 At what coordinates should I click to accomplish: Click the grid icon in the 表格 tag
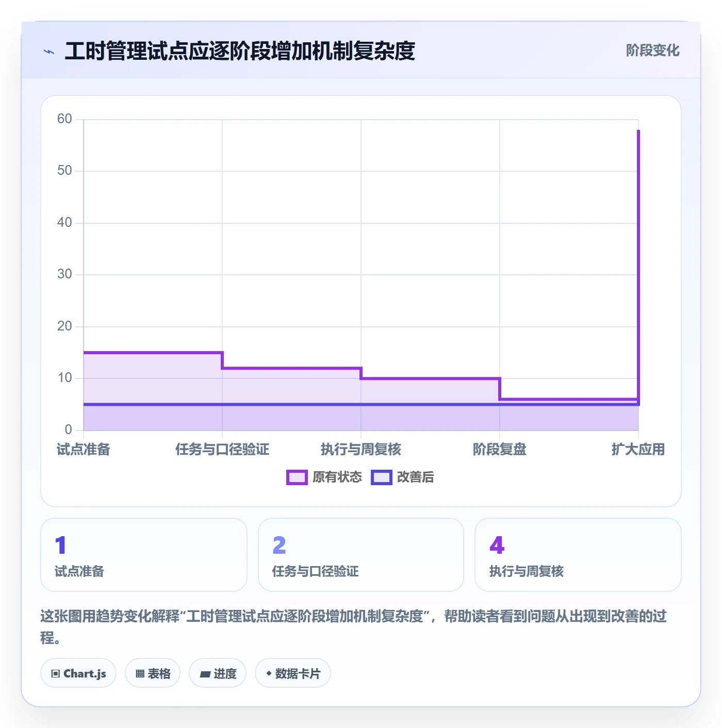coord(140,674)
